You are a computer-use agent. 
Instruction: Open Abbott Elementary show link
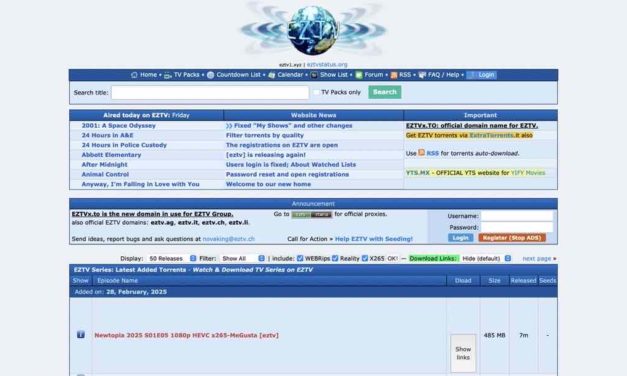point(111,155)
